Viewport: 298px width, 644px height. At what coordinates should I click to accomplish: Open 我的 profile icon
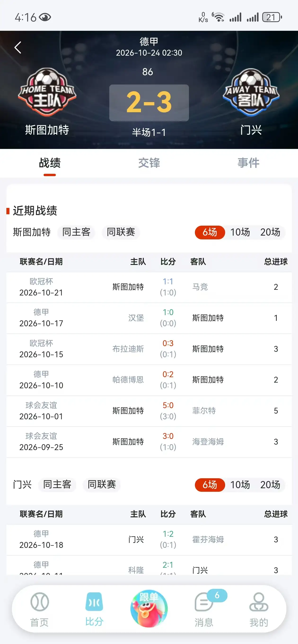click(259, 602)
